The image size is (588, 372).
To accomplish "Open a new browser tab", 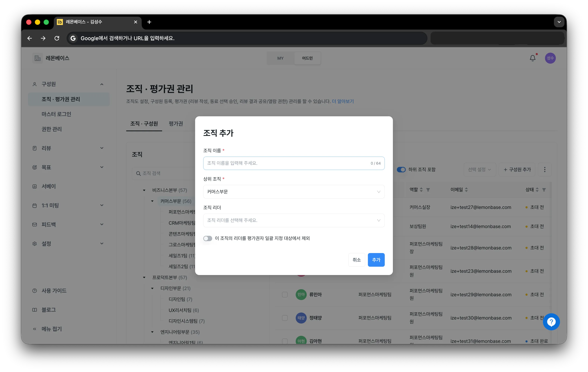I will pos(149,22).
